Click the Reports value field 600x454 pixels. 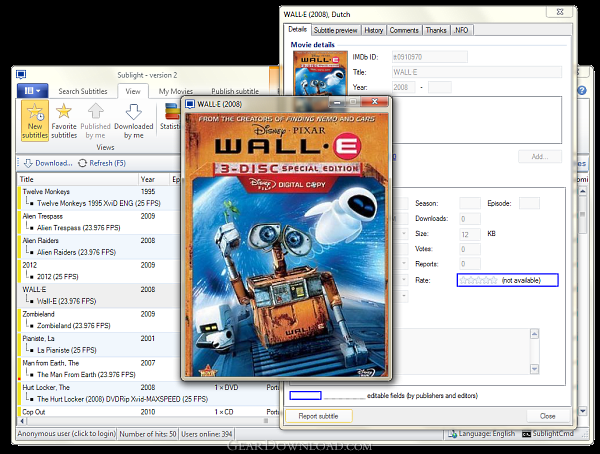coord(470,264)
